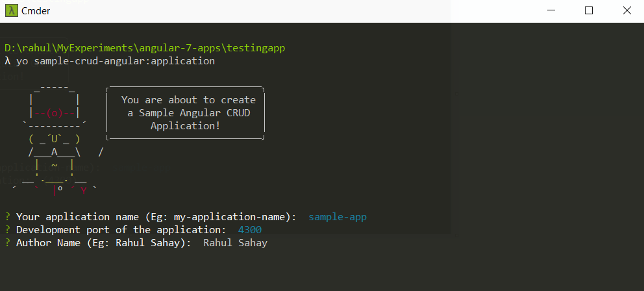This screenshot has height=291, width=644.
Task: Maximize the Cmder window
Action: click(589, 10)
